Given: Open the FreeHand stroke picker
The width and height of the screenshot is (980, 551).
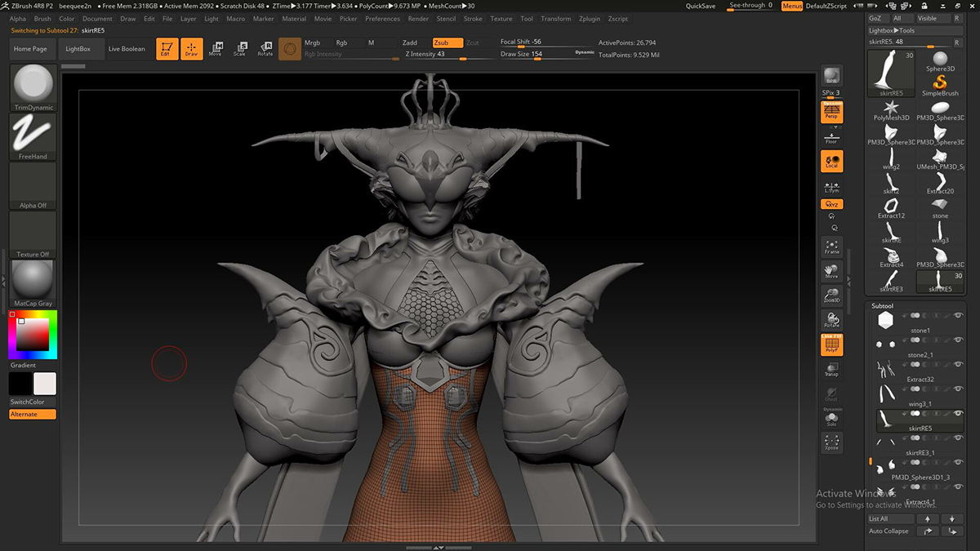Looking at the screenshot, I should tap(33, 134).
